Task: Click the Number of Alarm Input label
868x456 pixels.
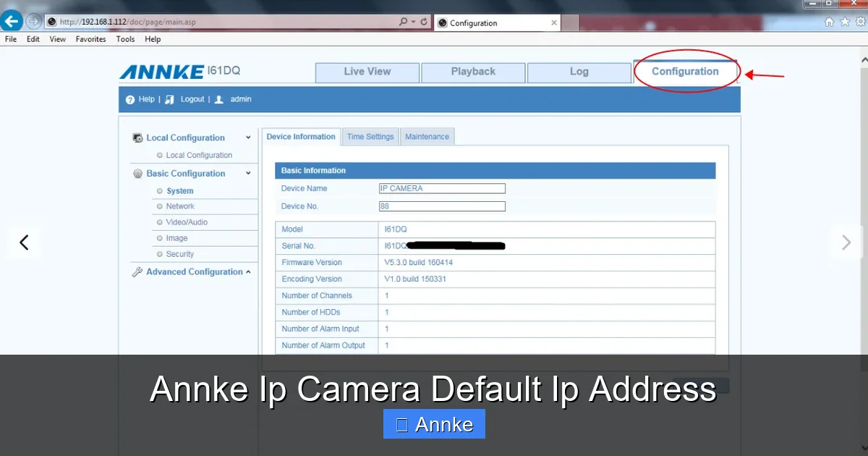Action: pyautogui.click(x=320, y=329)
